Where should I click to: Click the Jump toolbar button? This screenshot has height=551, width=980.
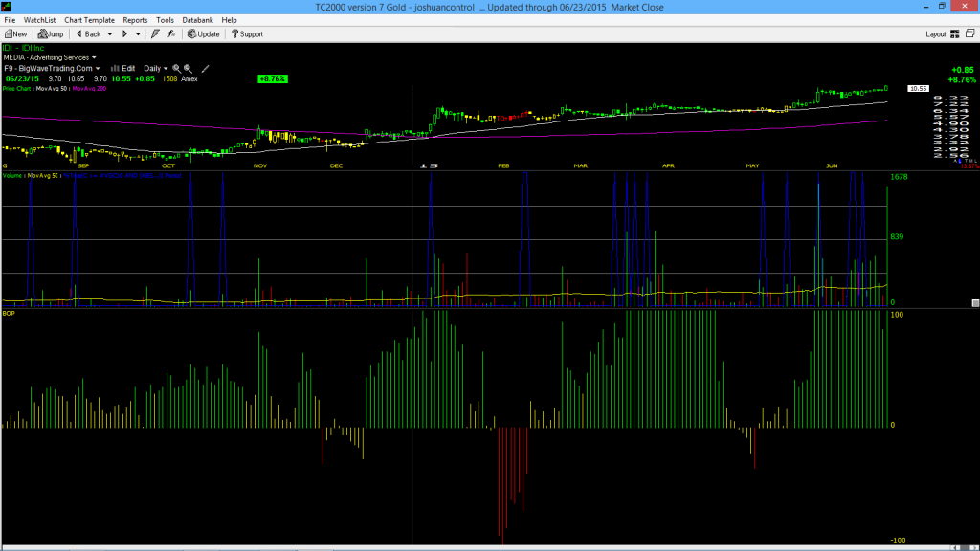tap(51, 34)
